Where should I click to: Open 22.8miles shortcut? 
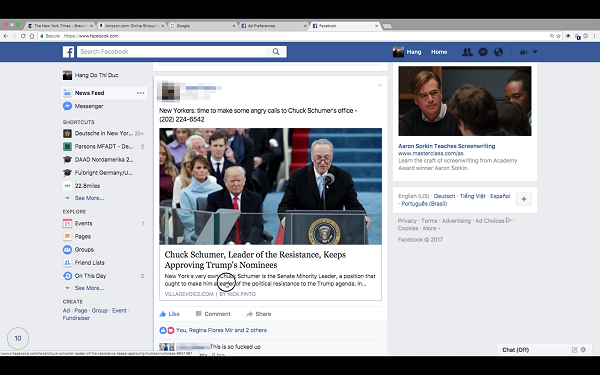(x=87, y=186)
